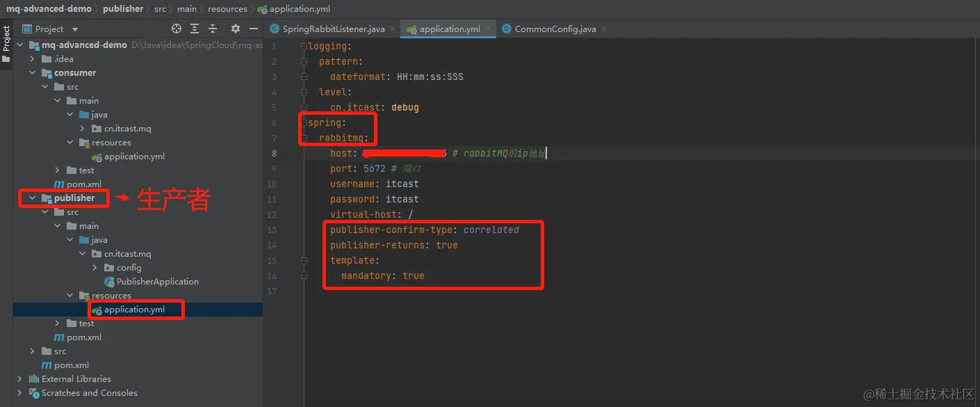Close the SpringRabbitListener.java tab

pos(393,29)
